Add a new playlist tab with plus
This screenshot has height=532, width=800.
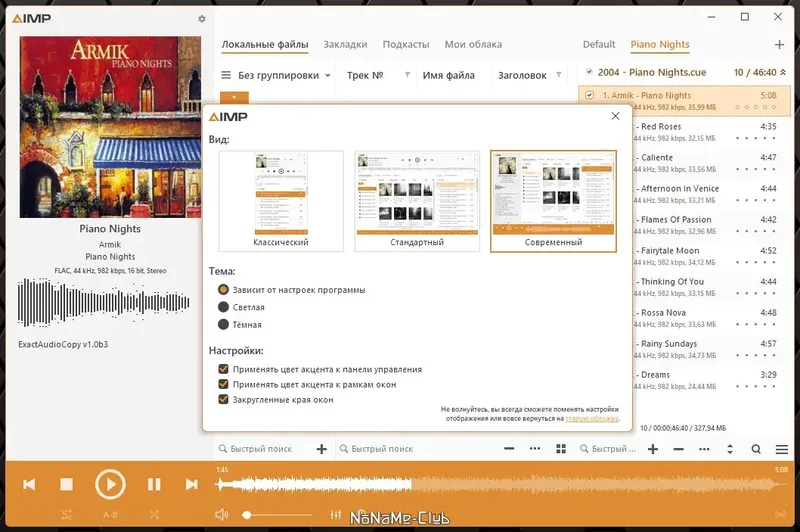(x=779, y=45)
